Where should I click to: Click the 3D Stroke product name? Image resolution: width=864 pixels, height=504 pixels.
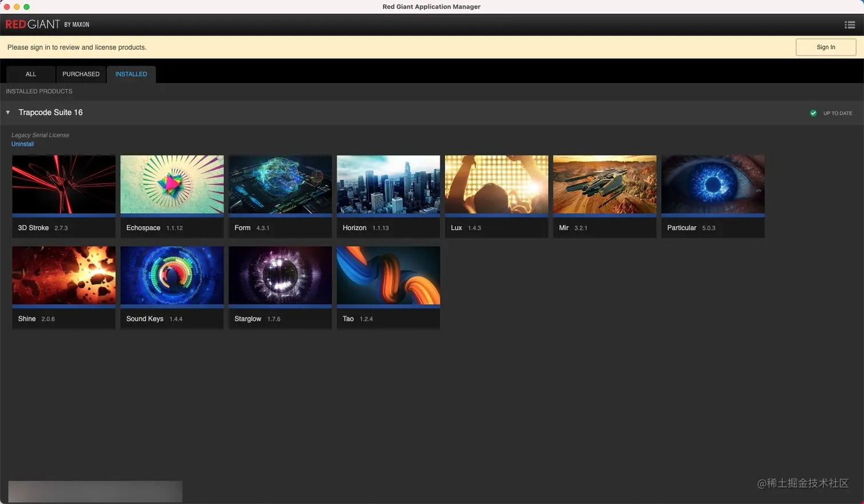tap(33, 228)
